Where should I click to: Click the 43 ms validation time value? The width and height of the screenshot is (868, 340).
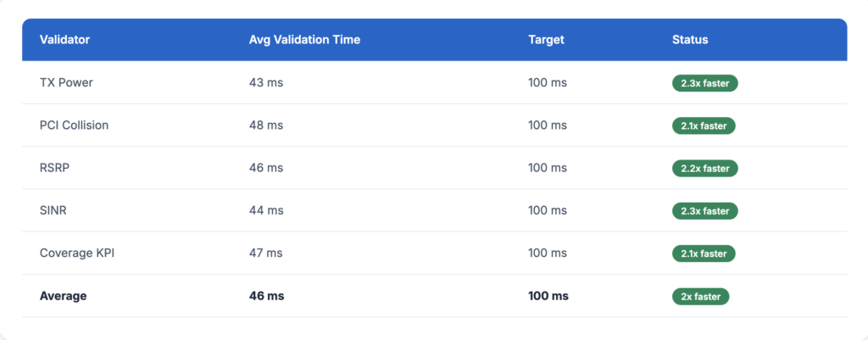pyautogui.click(x=266, y=83)
